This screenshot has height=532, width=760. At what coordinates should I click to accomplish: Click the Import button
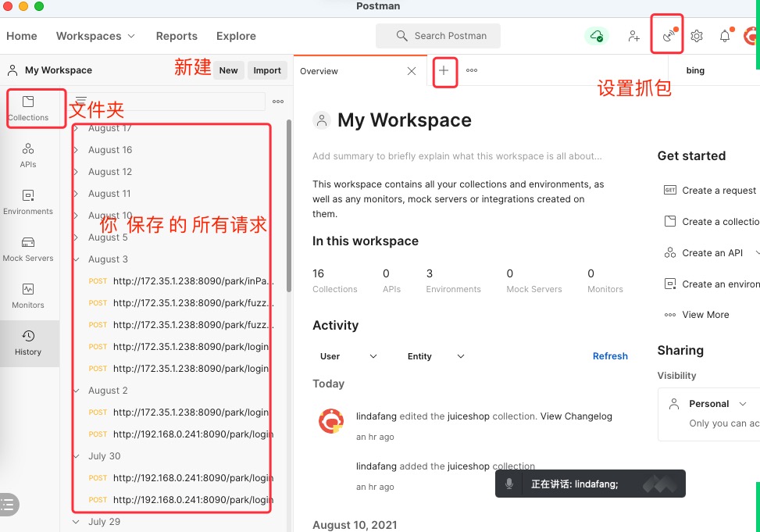click(x=267, y=70)
